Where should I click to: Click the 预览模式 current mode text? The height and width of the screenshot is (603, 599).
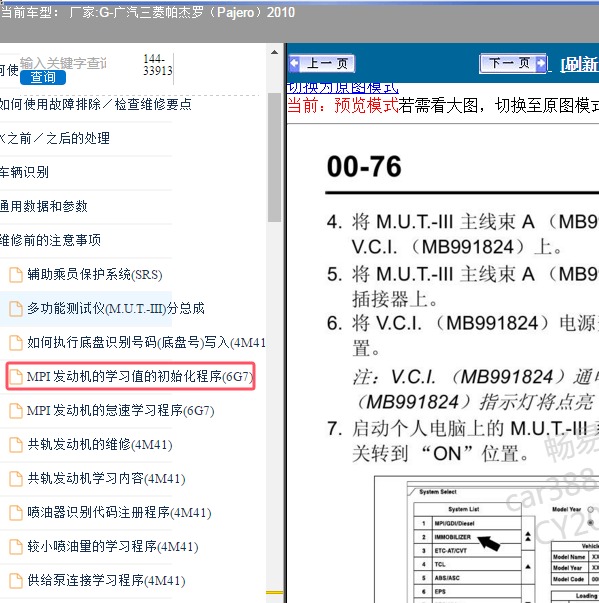[x=366, y=105]
